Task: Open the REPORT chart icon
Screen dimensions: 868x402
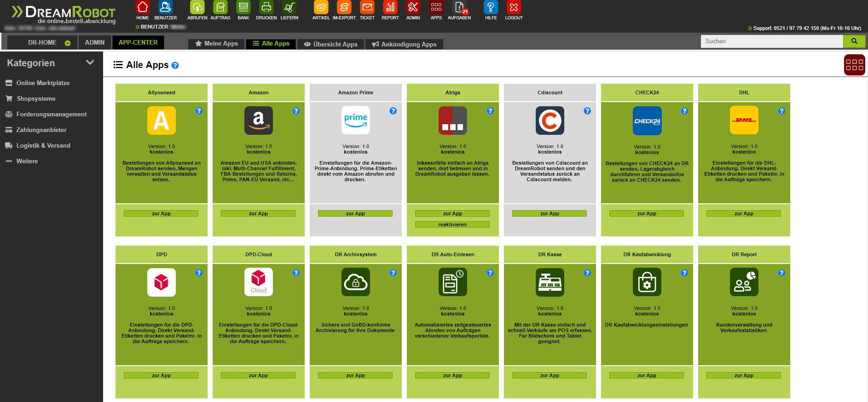Action: click(390, 7)
